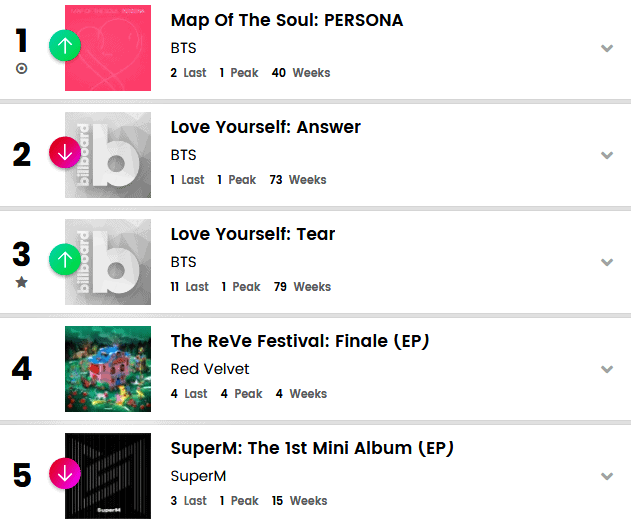Screen dimensions: 631x525
Task: Click pink down-arrow on SuperM album
Action: [x=64, y=472]
